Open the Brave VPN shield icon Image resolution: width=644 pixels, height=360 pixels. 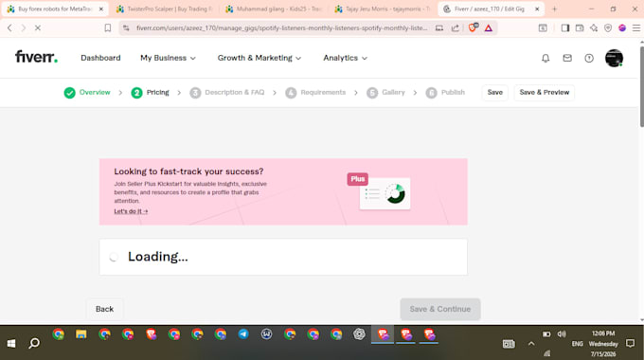click(608, 27)
